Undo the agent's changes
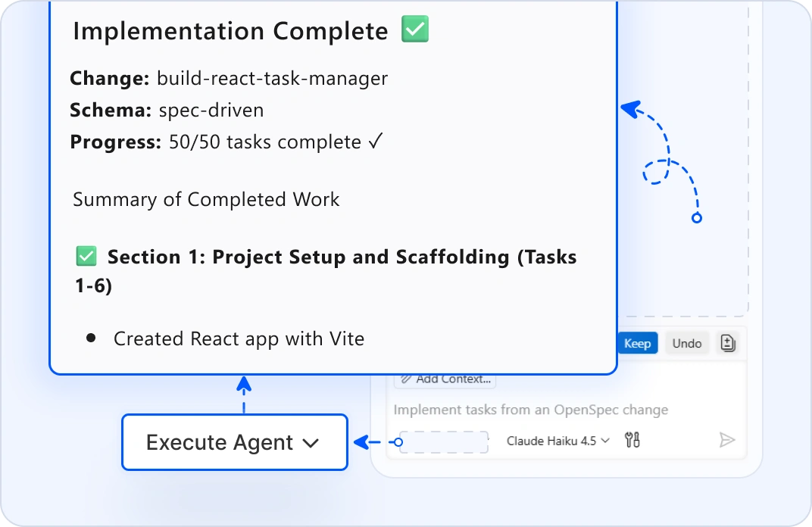Viewport: 812px width, 527px height. pos(687,344)
